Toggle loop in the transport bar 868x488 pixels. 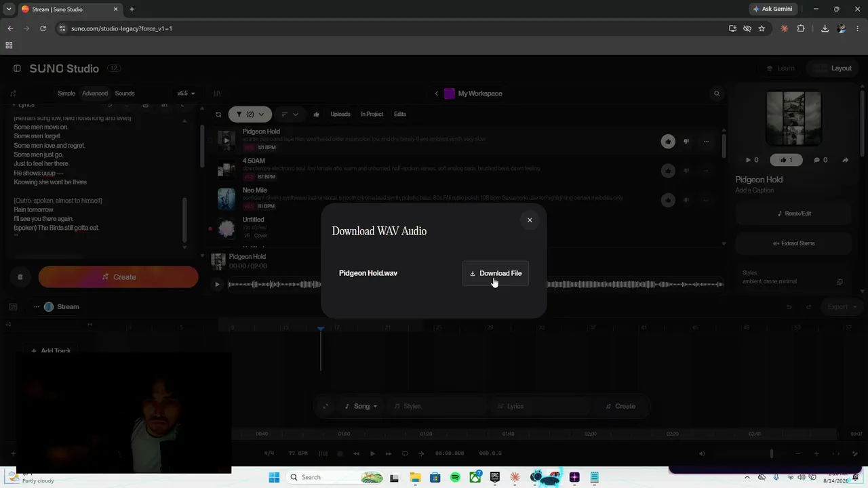point(405,453)
